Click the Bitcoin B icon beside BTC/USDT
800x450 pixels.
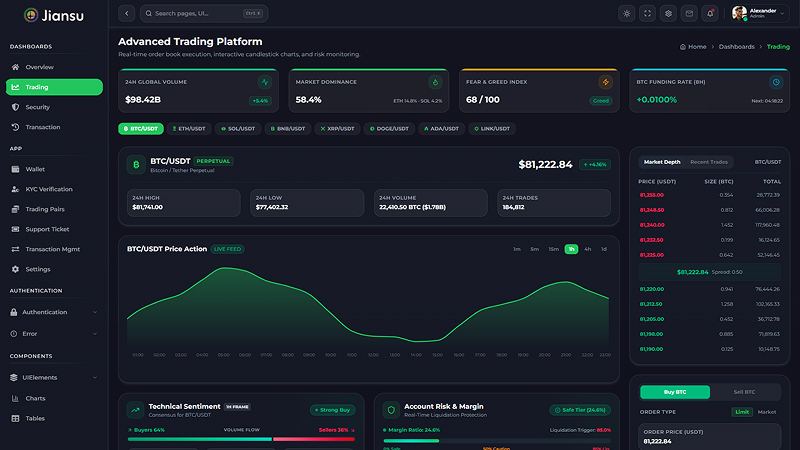pos(136,165)
